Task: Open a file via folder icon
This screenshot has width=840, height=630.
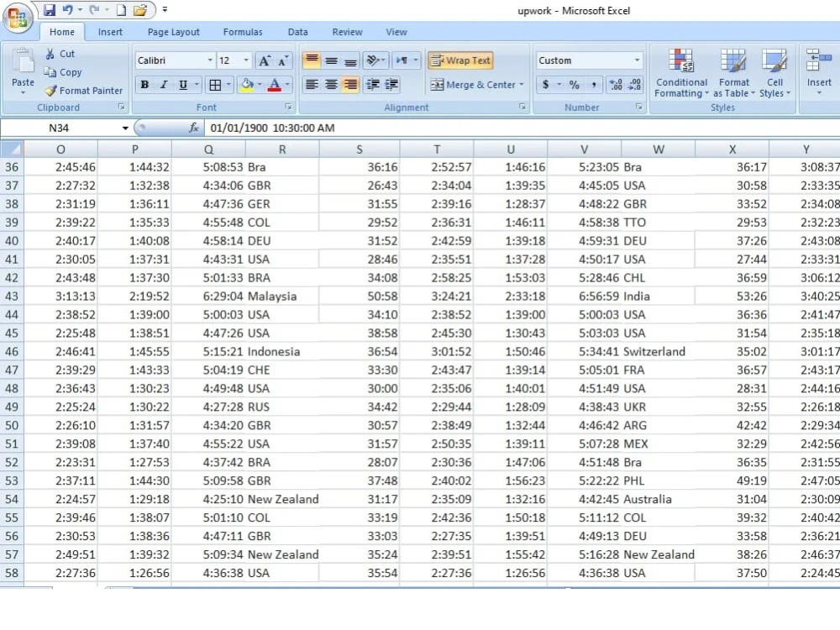Action: pyautogui.click(x=139, y=9)
